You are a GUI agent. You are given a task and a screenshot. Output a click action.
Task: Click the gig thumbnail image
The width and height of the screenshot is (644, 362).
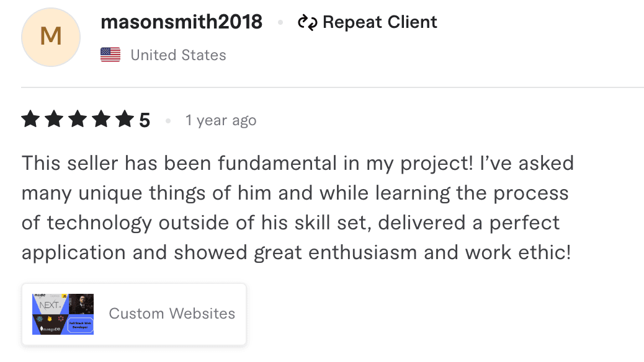pyautogui.click(x=62, y=314)
